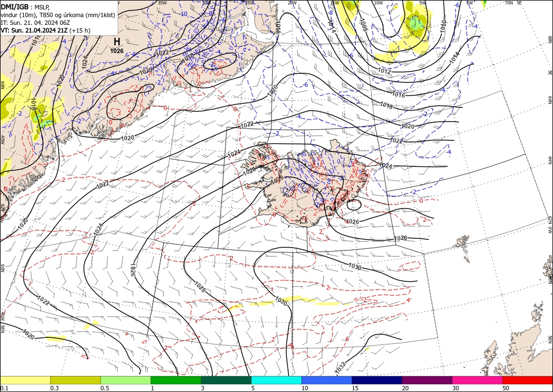Click the 1026 value under the H marker
This screenshot has width=553, height=392.
click(117, 51)
